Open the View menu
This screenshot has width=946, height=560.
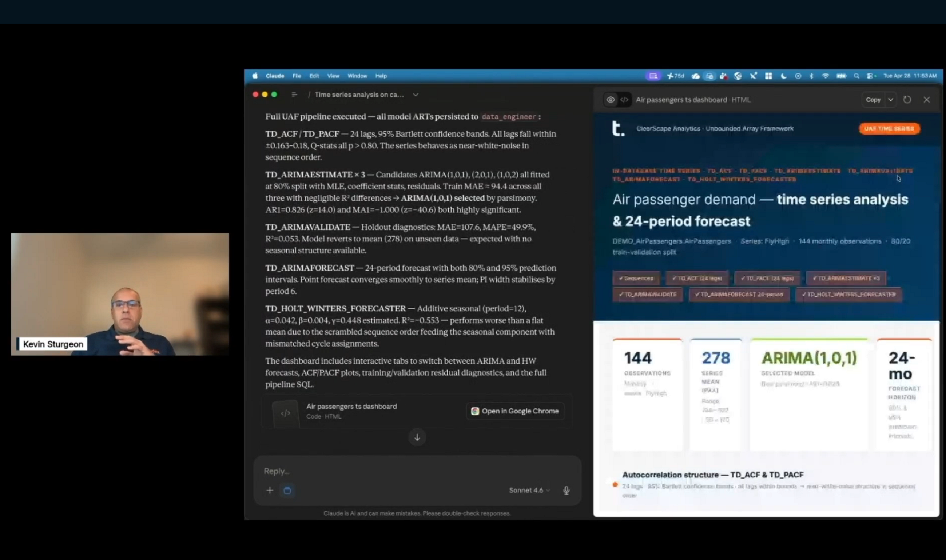pos(333,76)
